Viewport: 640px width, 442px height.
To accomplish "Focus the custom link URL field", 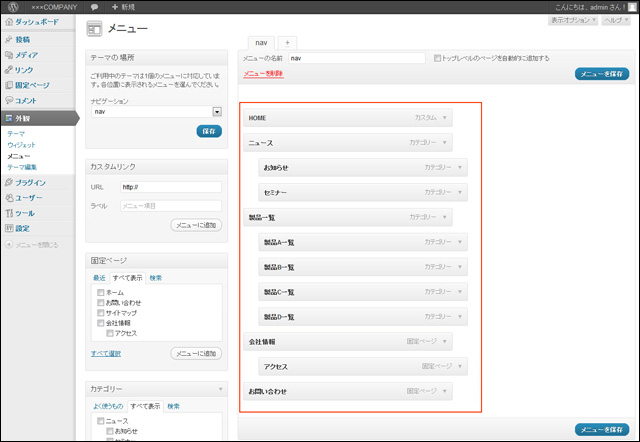I will (171, 187).
